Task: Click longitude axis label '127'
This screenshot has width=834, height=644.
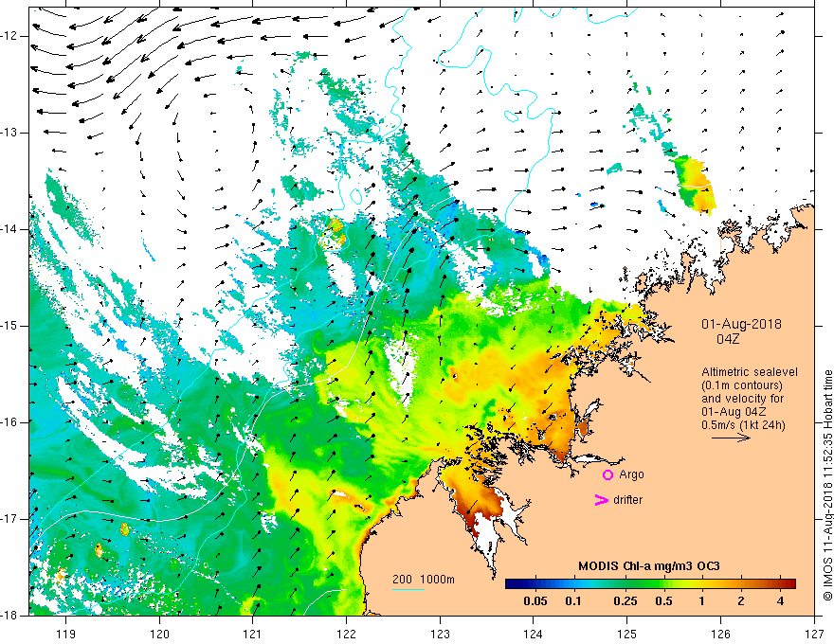Action: (x=814, y=634)
